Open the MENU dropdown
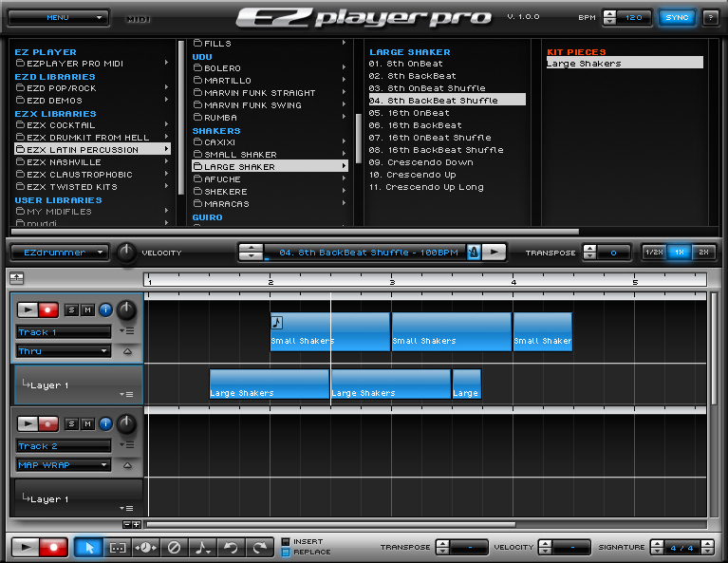The image size is (728, 563). (58, 18)
